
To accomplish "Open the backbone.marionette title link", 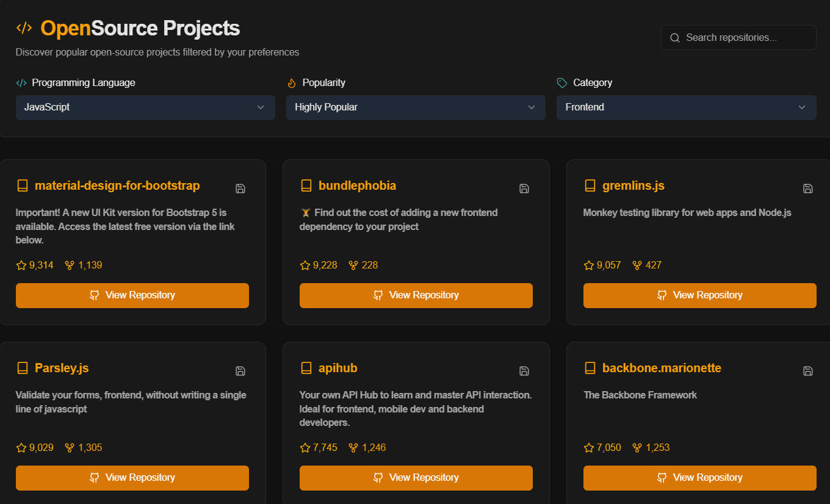I will tap(662, 368).
